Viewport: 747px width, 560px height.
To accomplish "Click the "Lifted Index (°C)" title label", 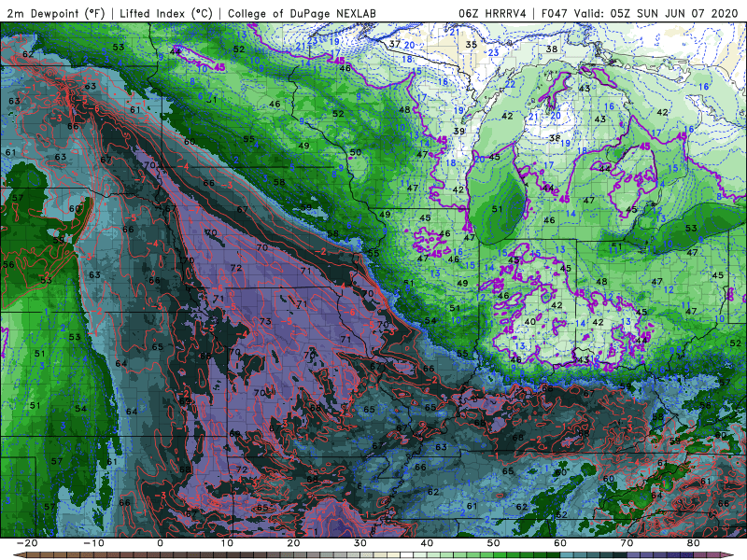I will click(166, 13).
